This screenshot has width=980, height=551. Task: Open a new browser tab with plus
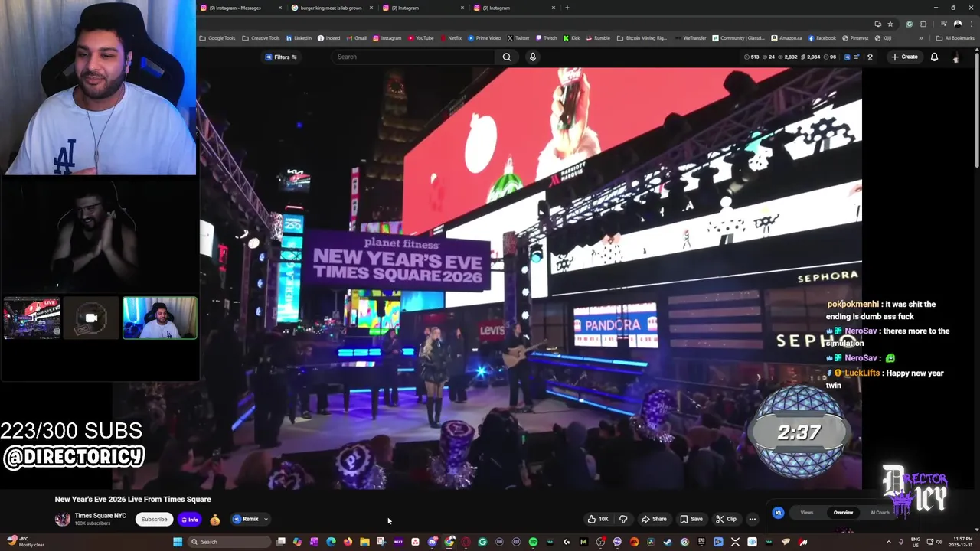click(567, 8)
